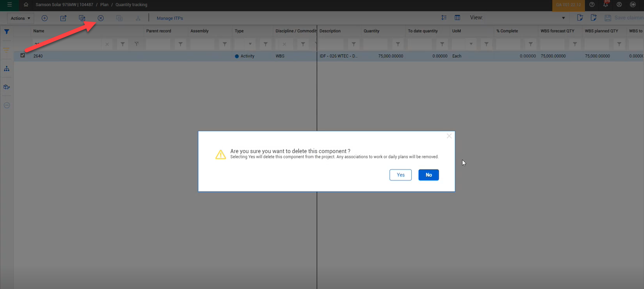
Task: Open the bulk edit icon
Action: 82,18
